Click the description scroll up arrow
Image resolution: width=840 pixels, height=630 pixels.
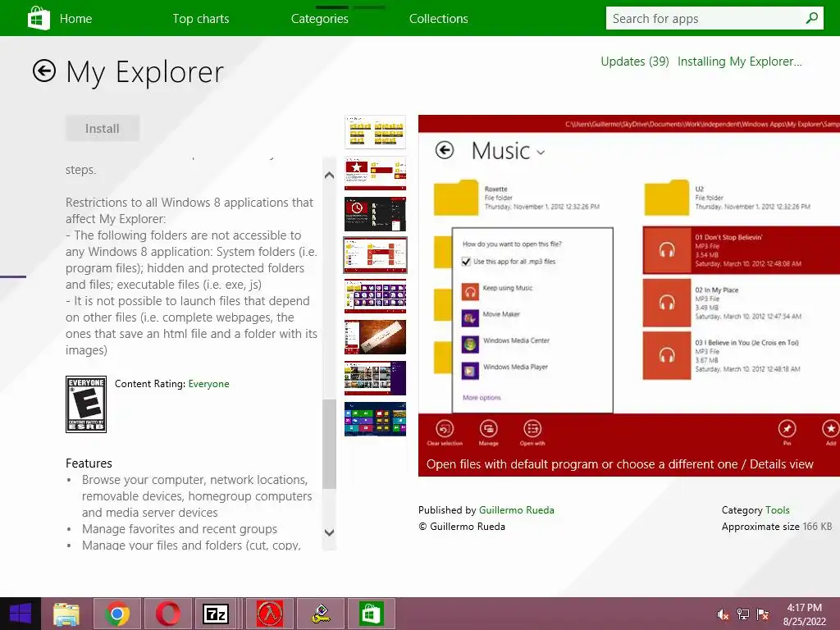329,176
